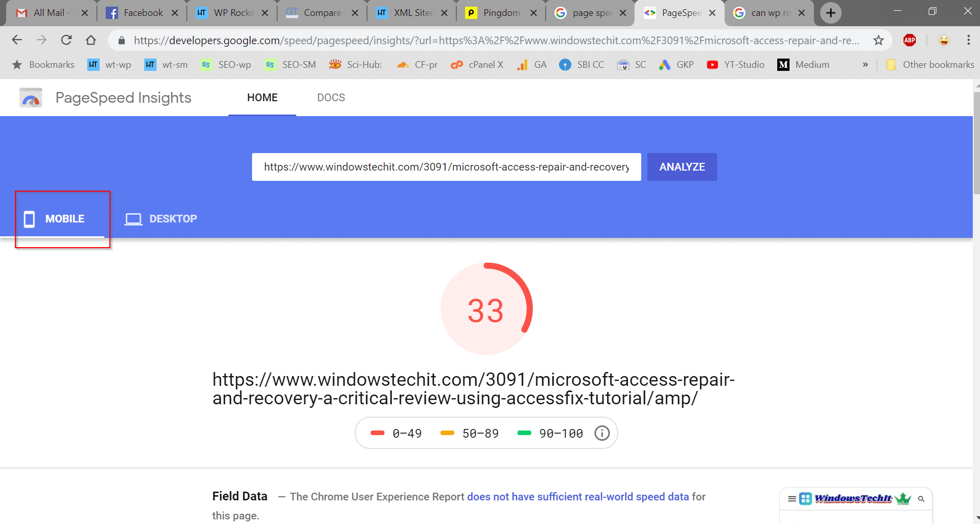Open the GA analytics bookmark
The width and height of the screenshot is (980, 524).
point(532,65)
